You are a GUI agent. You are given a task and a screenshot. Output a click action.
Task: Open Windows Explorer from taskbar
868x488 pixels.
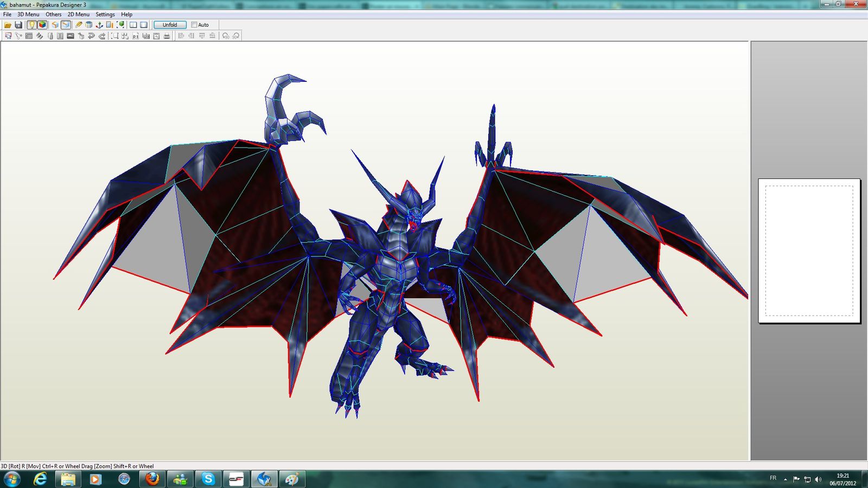(x=68, y=479)
